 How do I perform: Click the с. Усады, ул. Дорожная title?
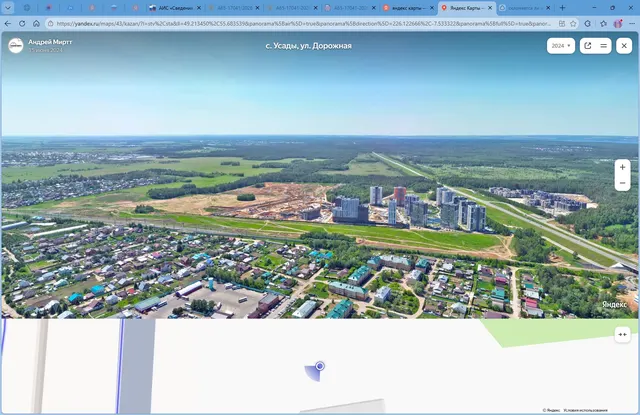pos(308,46)
